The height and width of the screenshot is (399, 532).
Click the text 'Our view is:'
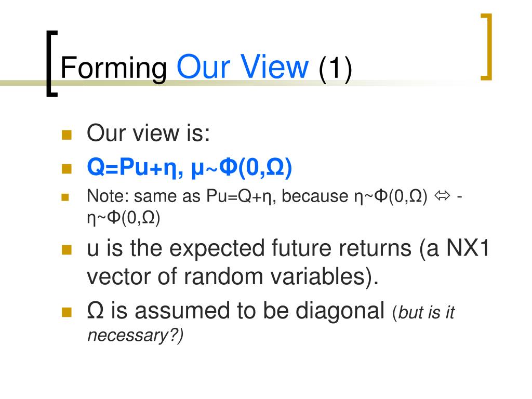point(148,132)
